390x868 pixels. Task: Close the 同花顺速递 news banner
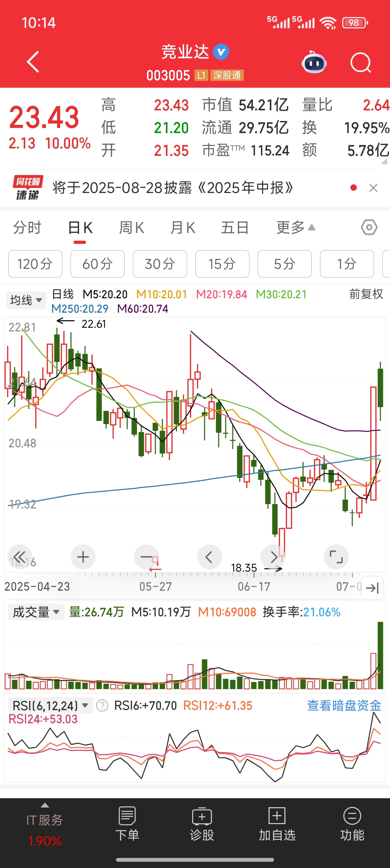click(373, 188)
